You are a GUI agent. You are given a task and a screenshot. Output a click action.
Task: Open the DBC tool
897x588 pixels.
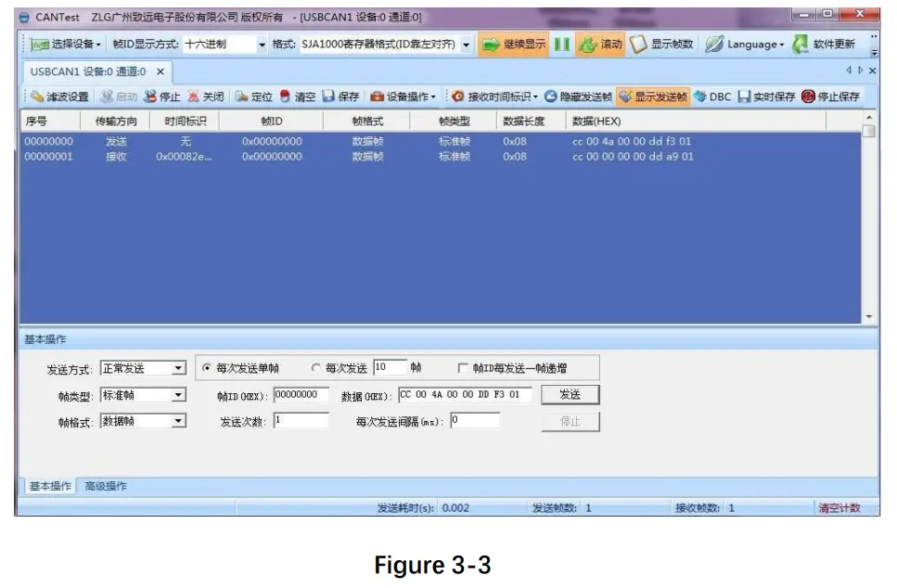712,96
